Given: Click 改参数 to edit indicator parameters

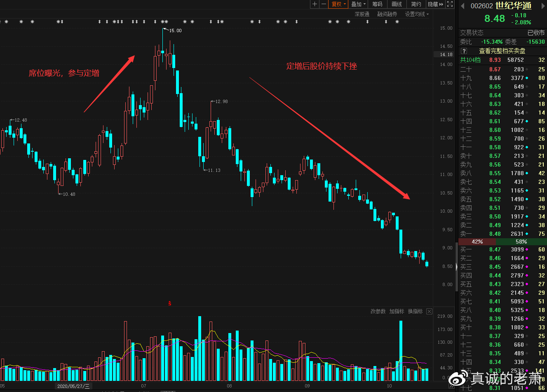Looking at the screenshot, I should pyautogui.click(x=378, y=311).
